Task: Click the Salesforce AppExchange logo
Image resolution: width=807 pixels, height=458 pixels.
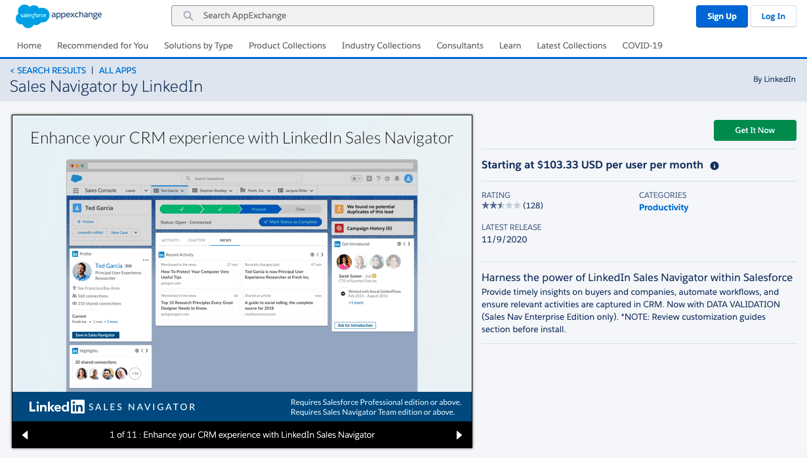Action: point(59,15)
